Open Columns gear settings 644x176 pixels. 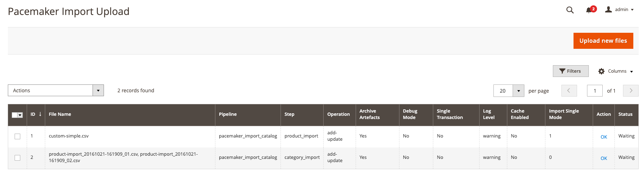[x=601, y=71]
